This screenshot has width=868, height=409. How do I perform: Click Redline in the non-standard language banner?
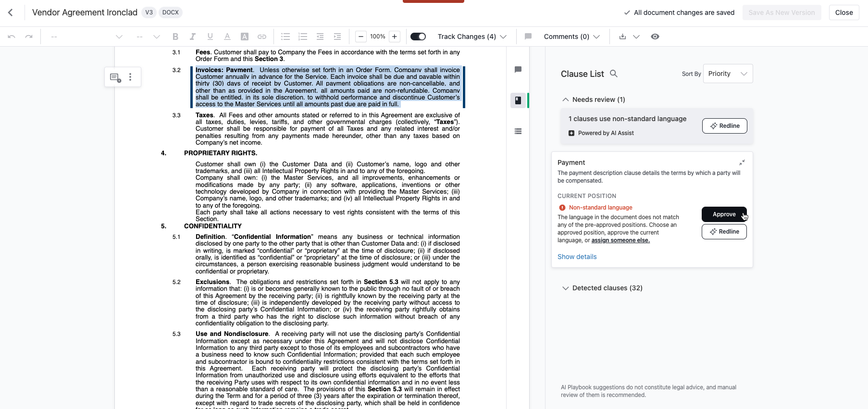click(x=724, y=126)
